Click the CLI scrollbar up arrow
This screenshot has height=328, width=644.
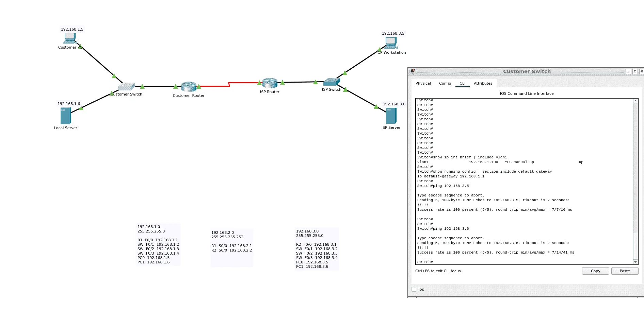pyautogui.click(x=635, y=101)
